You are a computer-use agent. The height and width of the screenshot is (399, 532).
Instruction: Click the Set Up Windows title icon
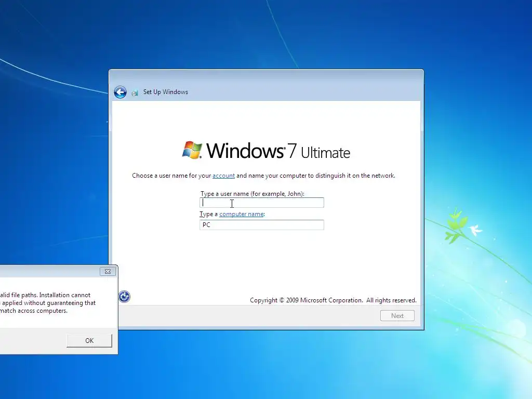pos(135,92)
